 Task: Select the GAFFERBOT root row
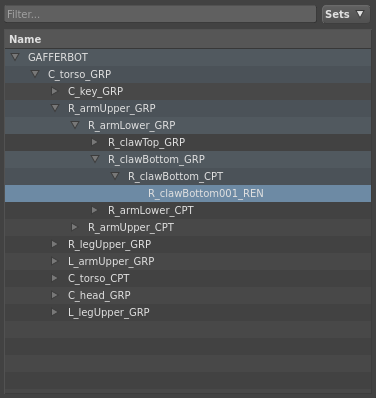click(x=188, y=57)
